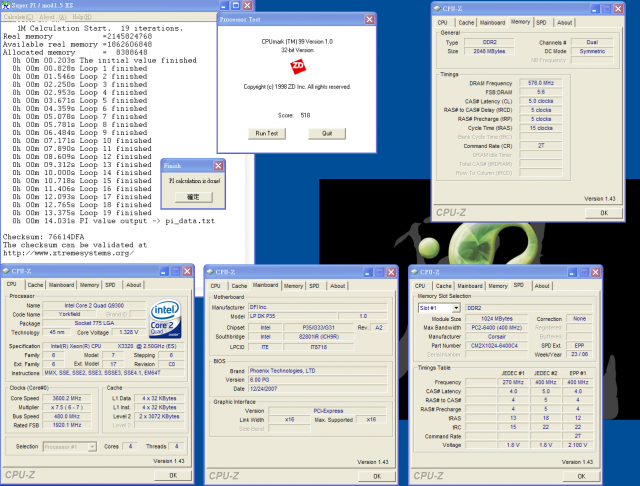The image size is (640, 486).
Task: Click the ZD logo in Processor Test
Action: coord(298,66)
